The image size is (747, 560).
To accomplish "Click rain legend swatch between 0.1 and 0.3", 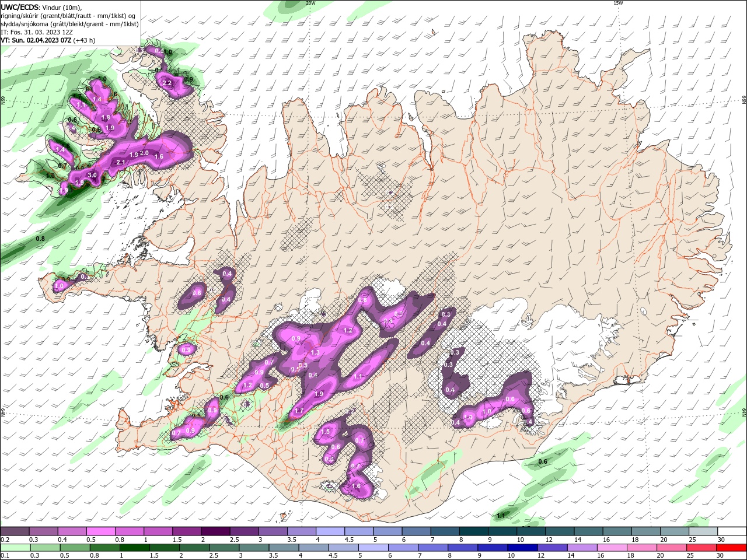I will point(15,548).
